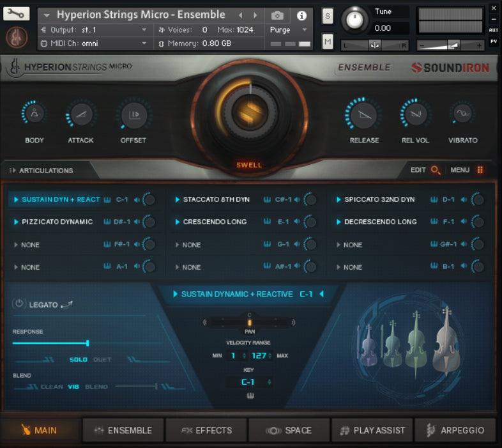Click the wrench icon to edit instrument
Image resolution: width=502 pixels, height=448 pixels.
(x=17, y=13)
